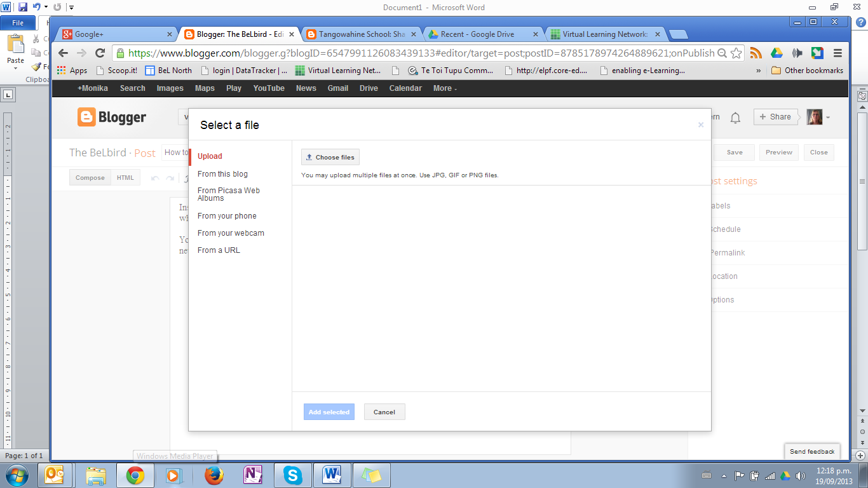
Task: Close the Google+ browser tab
Action: pyautogui.click(x=169, y=34)
